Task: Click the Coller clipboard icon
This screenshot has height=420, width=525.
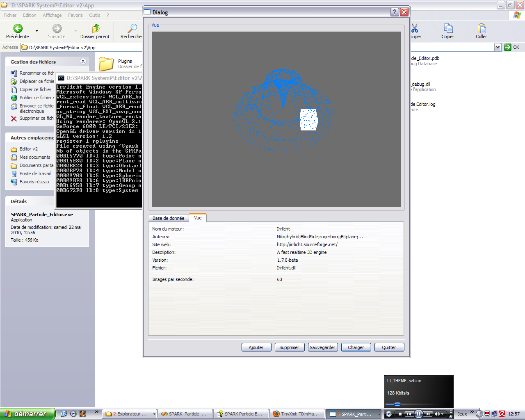Action: 482,28
